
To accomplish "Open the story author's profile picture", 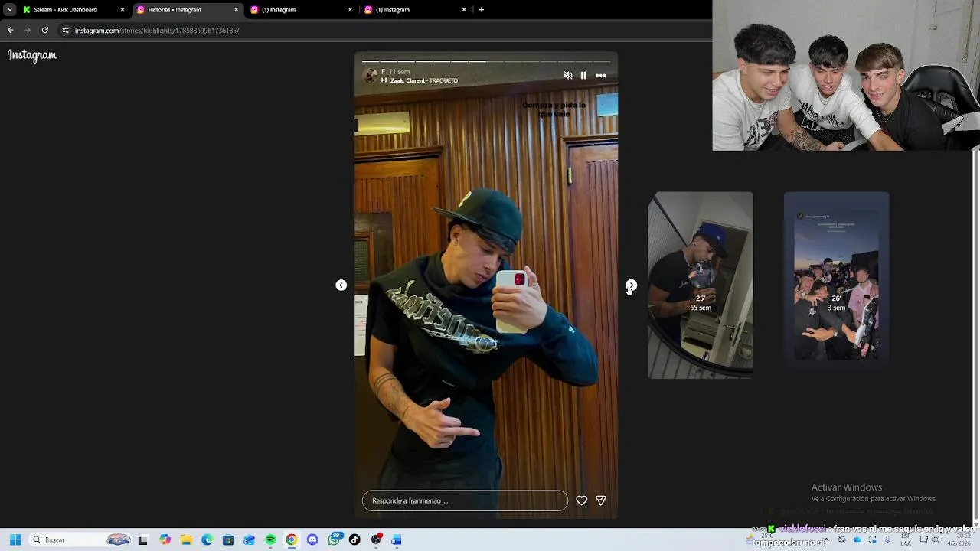I will (x=371, y=76).
